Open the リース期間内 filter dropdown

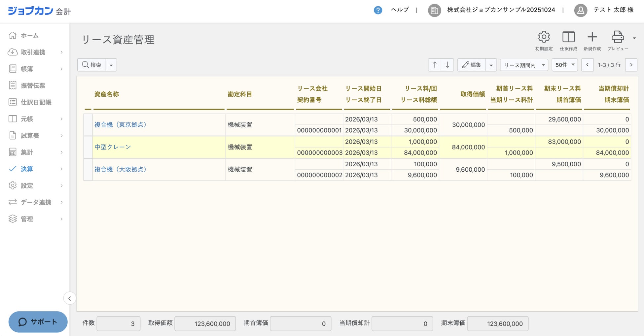click(524, 65)
